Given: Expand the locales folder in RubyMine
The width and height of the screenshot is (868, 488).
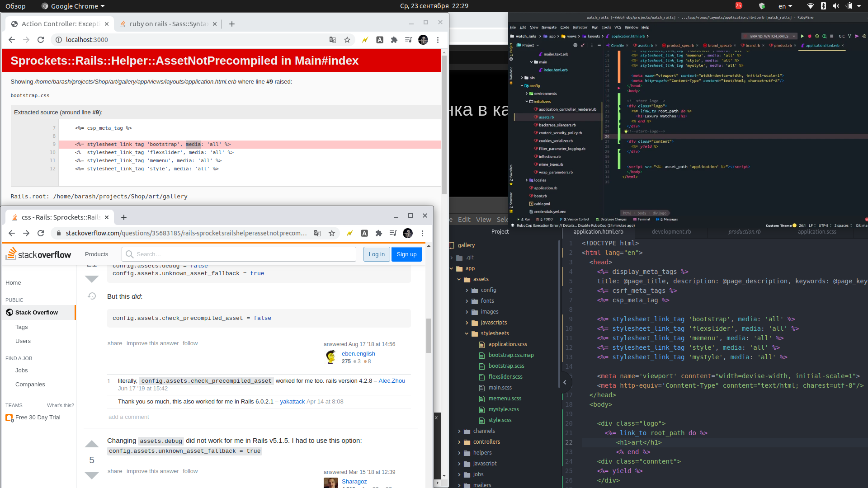Looking at the screenshot, I should 527,180.
